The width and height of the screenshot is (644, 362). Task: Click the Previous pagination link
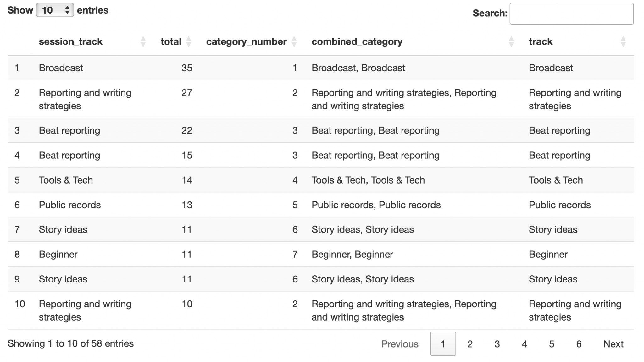pos(399,344)
